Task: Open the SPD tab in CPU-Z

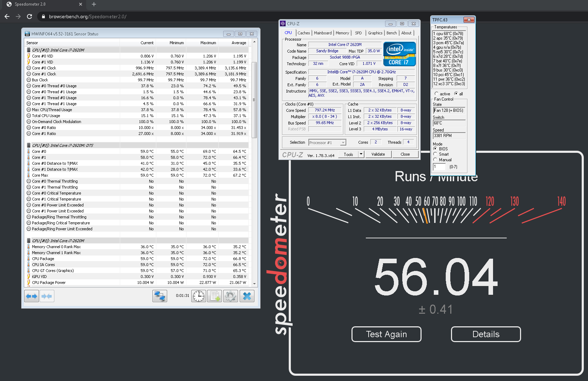Action: tap(358, 33)
